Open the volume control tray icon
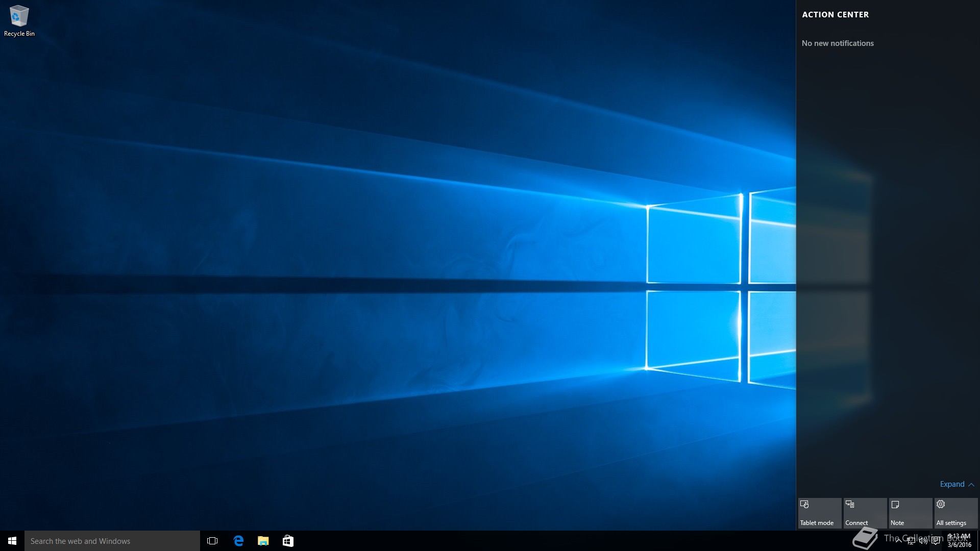Screen dimensions: 980x551 (x=923, y=541)
